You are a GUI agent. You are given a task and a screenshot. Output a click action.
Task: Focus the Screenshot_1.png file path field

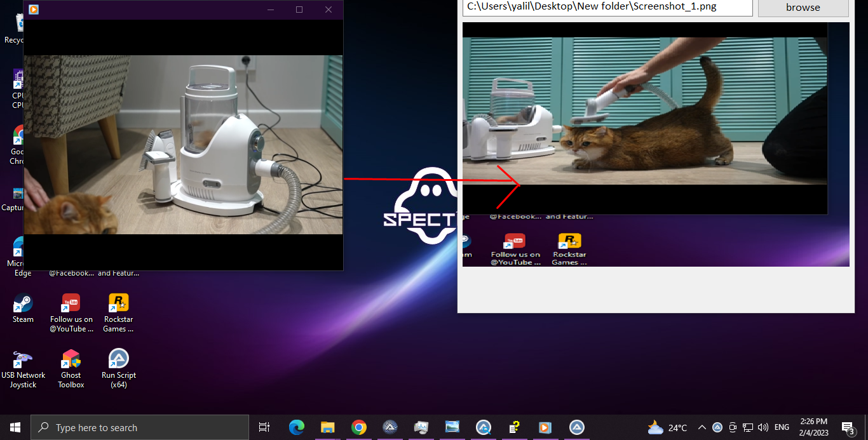click(x=607, y=8)
